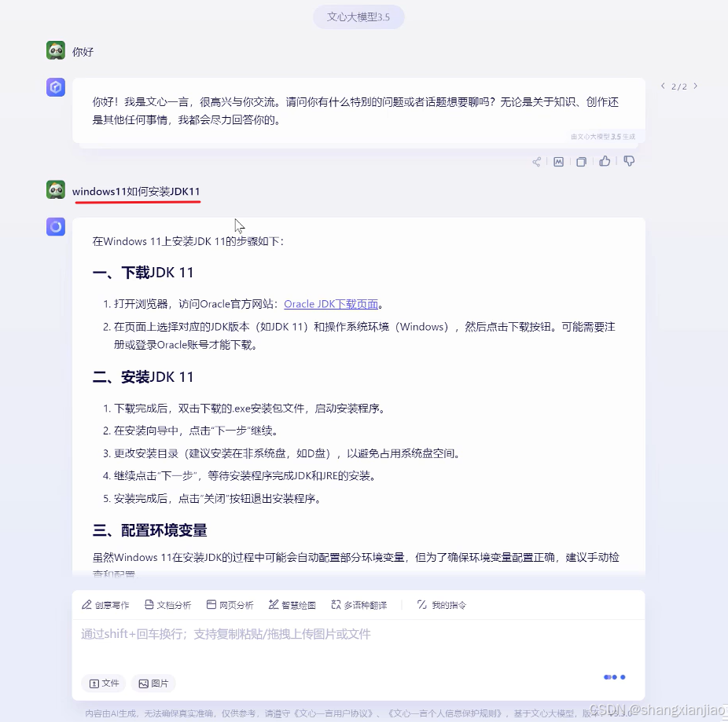Screen dimensions: 728x722
Task: Copy the first reply with the copy icon
Action: [x=581, y=162]
